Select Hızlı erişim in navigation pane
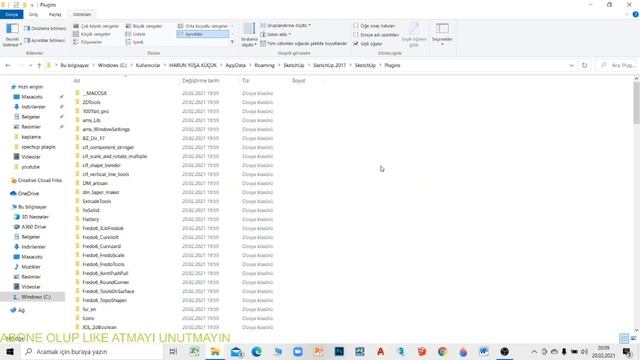The width and height of the screenshot is (640, 360). (x=30, y=87)
